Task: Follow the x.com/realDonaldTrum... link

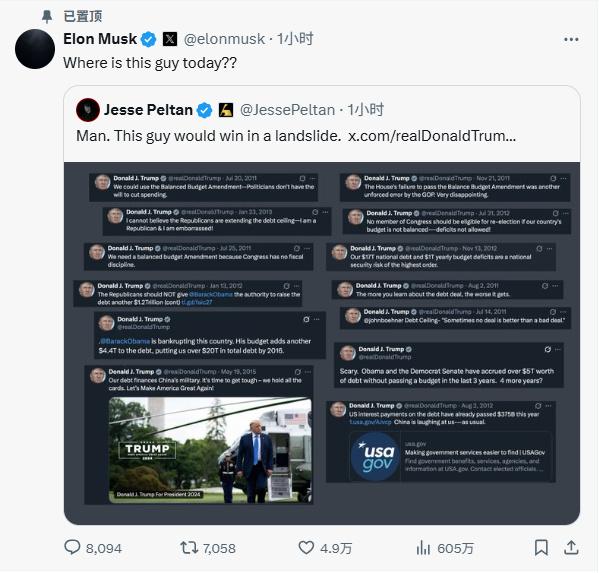Action: [x=432, y=136]
